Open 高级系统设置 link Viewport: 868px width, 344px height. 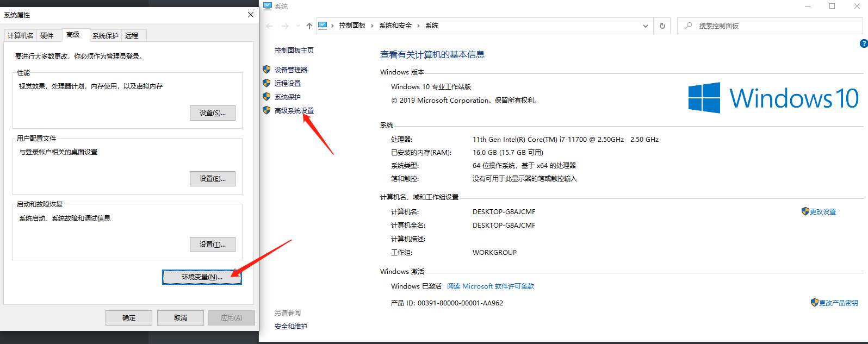click(294, 110)
